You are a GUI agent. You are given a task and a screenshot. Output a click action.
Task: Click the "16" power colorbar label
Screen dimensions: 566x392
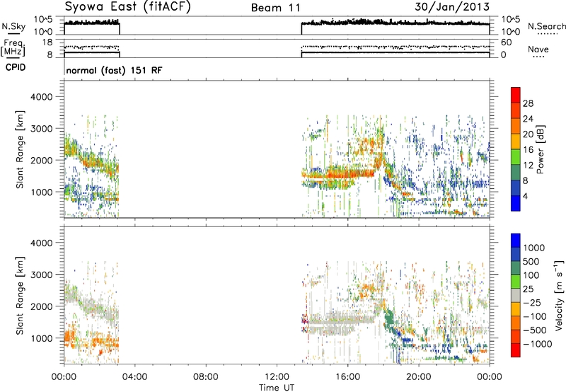(528, 150)
